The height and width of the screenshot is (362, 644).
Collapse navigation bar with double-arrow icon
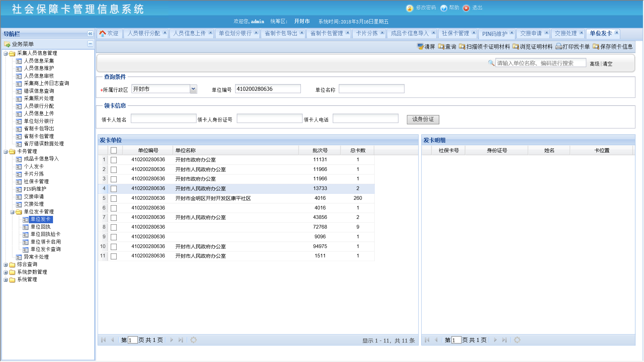[90, 34]
